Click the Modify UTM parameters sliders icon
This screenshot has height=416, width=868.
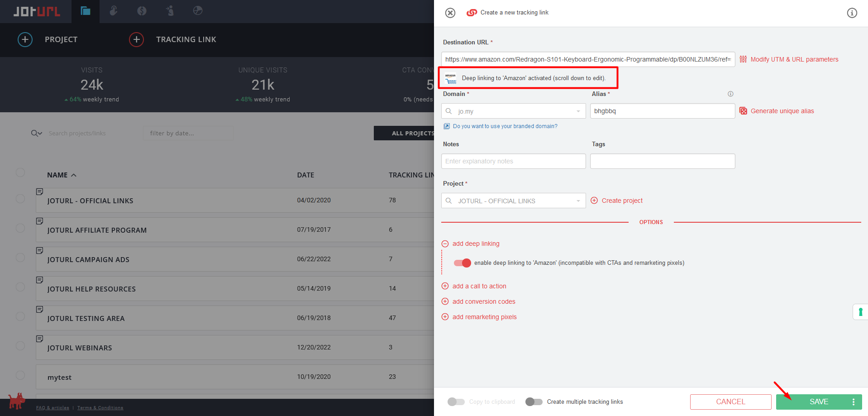point(743,59)
